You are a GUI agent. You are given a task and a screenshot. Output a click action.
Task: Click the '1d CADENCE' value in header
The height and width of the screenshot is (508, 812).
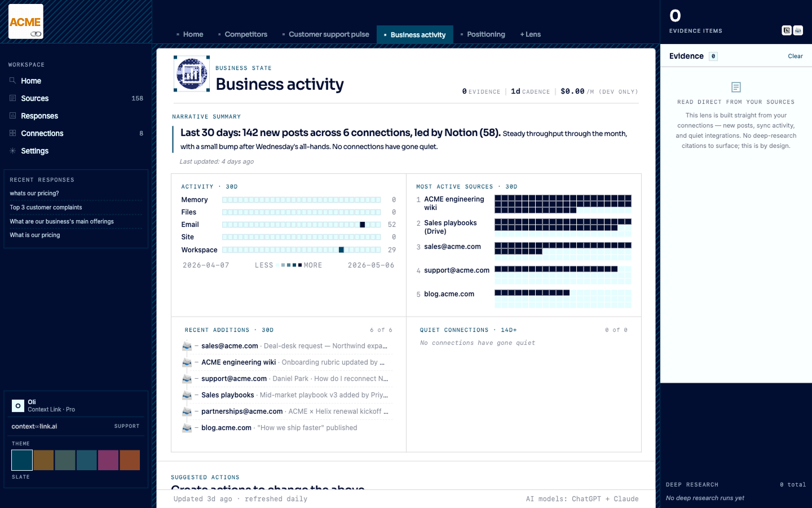click(530, 91)
